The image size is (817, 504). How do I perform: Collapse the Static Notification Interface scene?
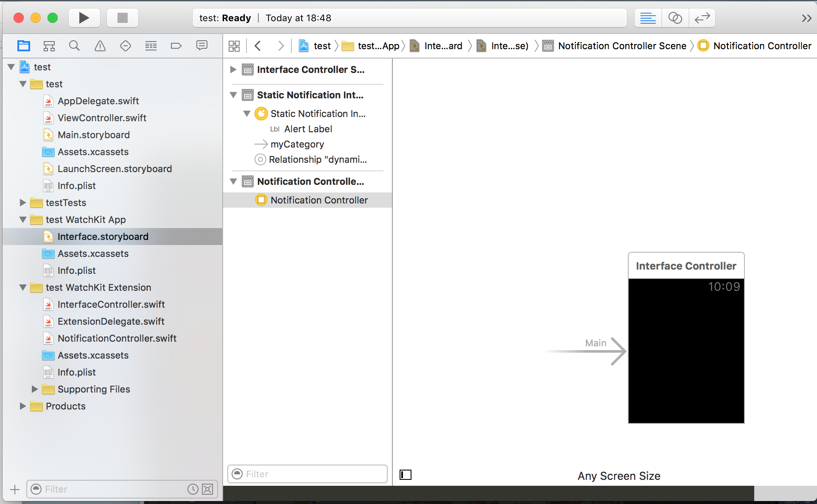click(x=233, y=95)
